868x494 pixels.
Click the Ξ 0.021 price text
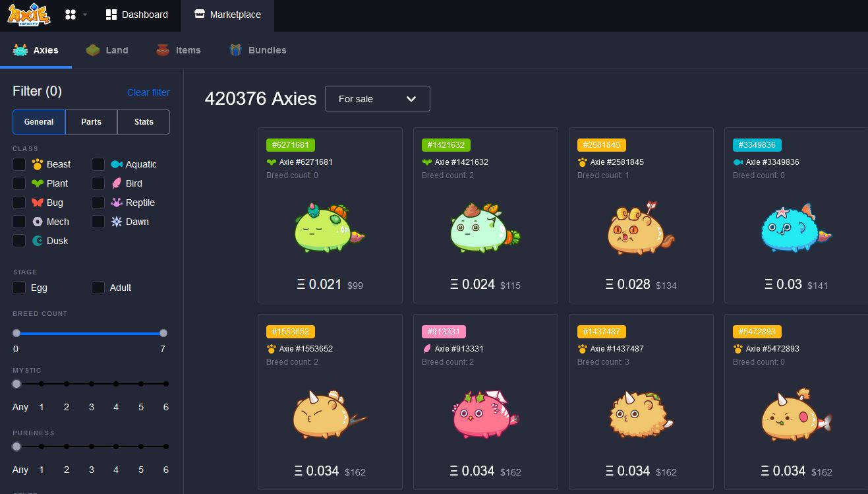pos(320,284)
